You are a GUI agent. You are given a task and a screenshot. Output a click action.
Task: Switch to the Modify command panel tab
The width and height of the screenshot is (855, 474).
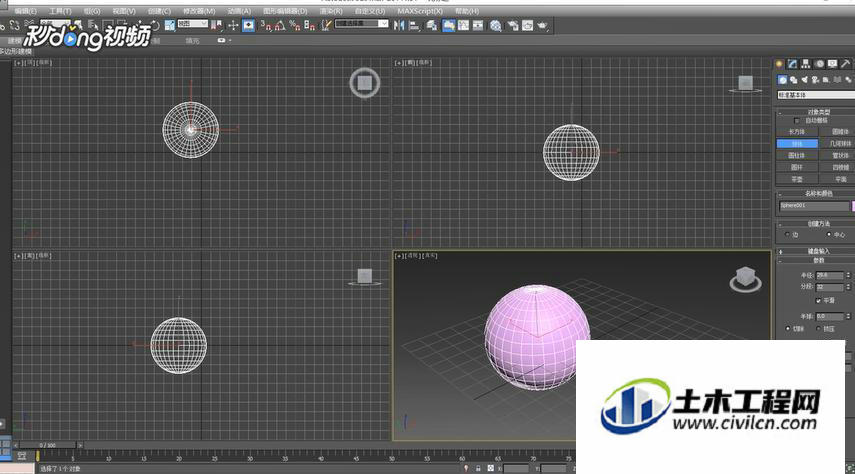(792, 64)
